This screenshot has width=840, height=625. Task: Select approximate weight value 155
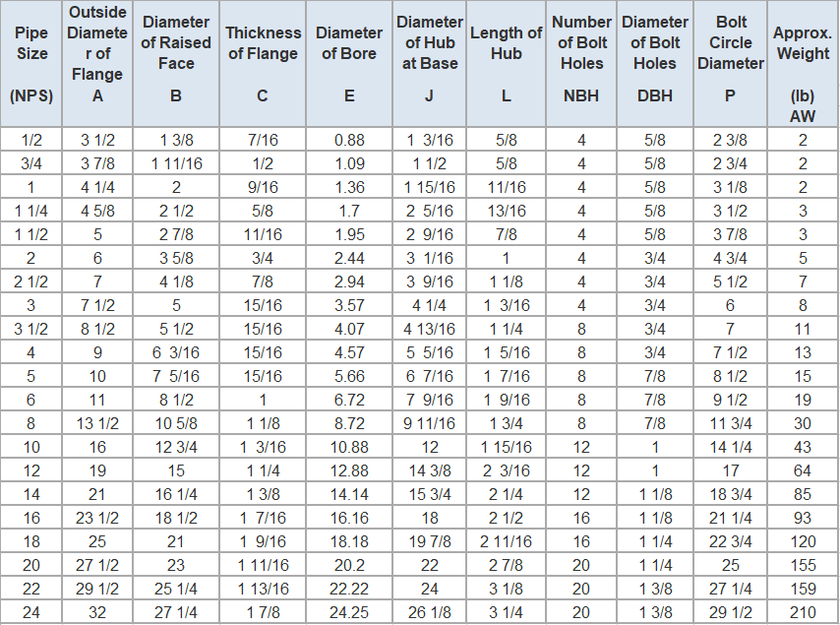coord(803,564)
